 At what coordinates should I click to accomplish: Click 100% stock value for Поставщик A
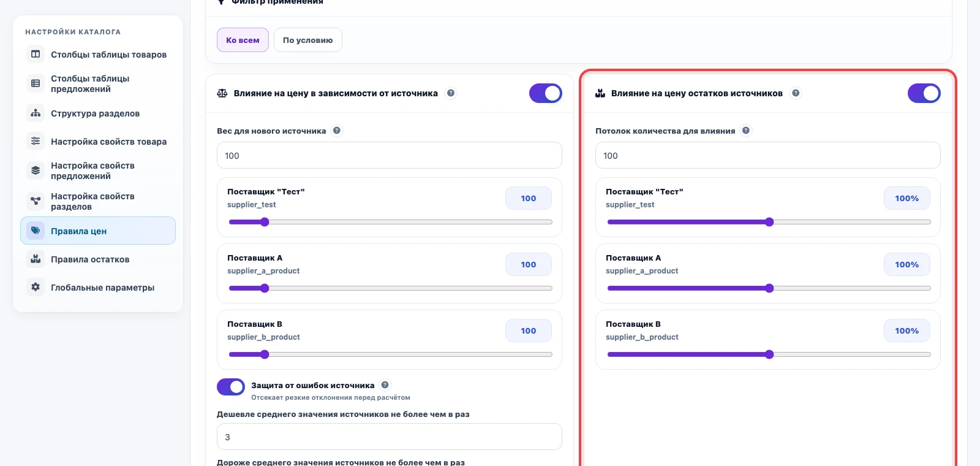tap(907, 264)
